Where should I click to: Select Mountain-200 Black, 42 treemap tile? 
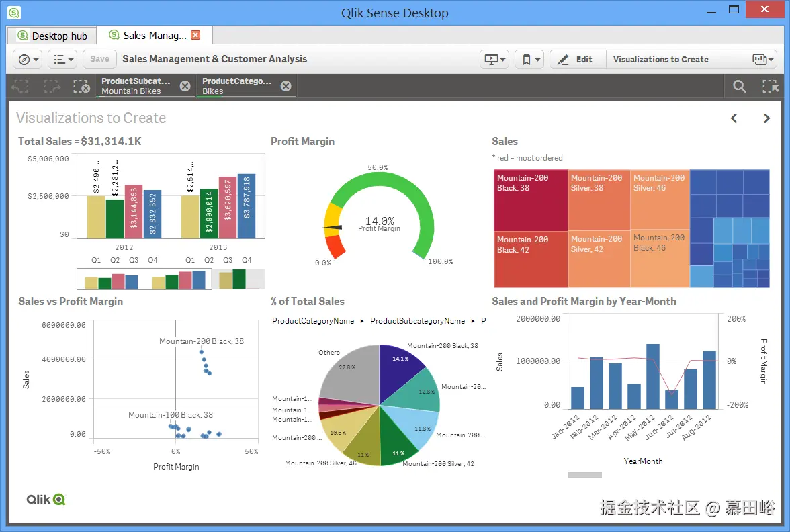(531, 259)
